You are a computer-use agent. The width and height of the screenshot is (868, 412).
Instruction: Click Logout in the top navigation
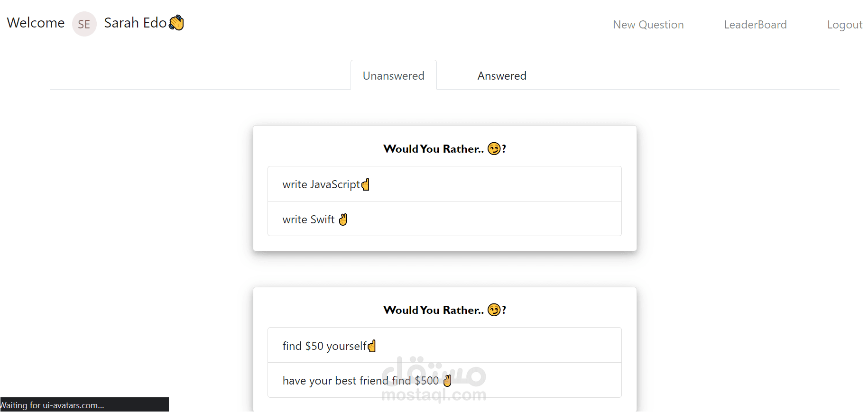(x=845, y=24)
